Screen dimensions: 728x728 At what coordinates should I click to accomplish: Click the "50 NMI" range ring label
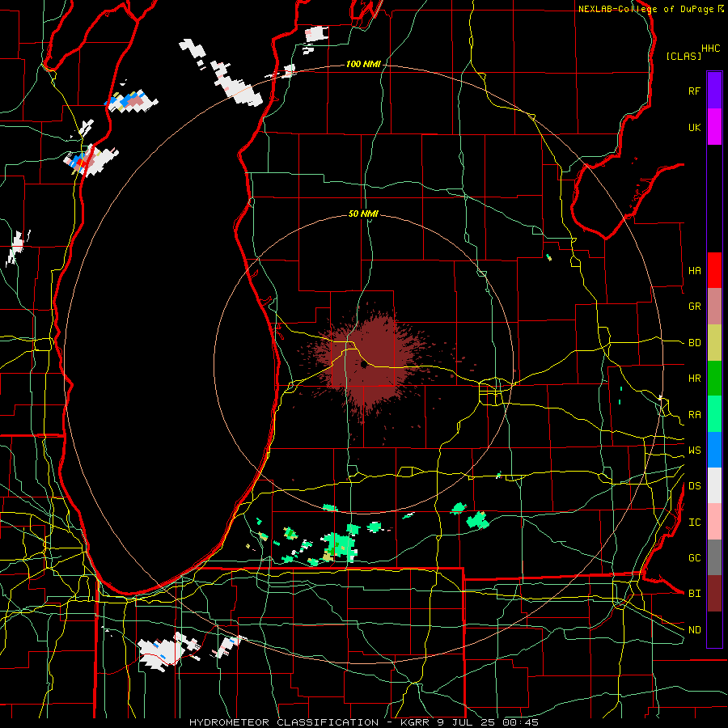click(x=363, y=214)
